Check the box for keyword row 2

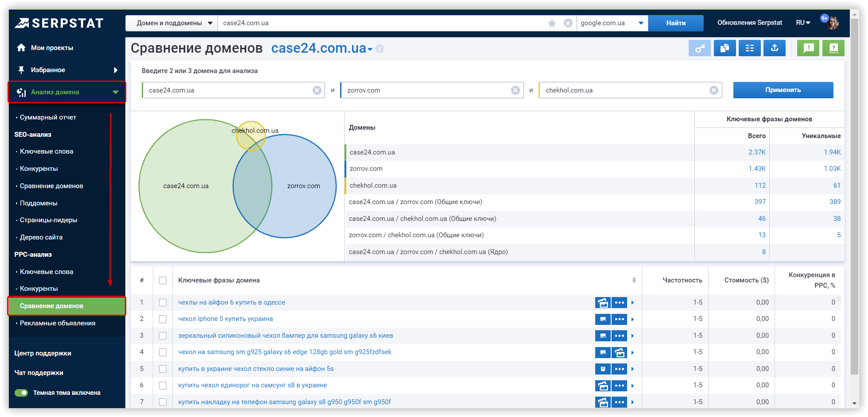pos(163,319)
